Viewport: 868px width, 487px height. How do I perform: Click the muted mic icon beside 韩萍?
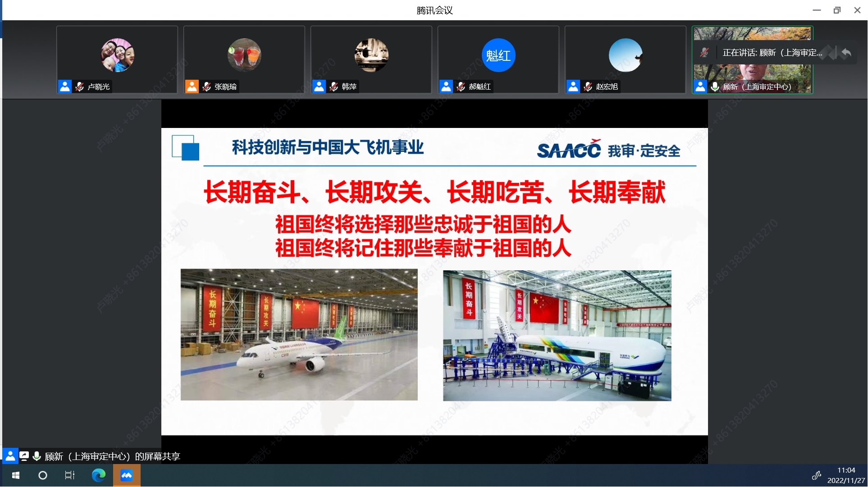(x=334, y=86)
